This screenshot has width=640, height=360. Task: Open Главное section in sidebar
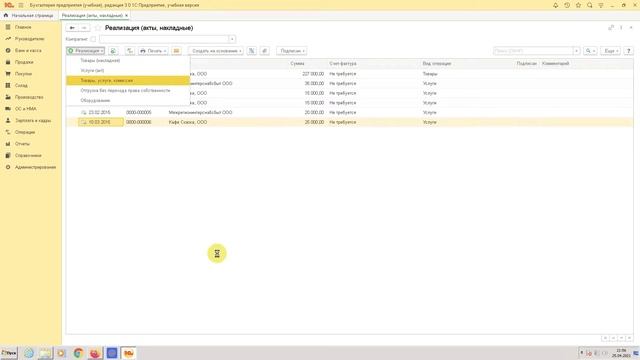(23, 27)
